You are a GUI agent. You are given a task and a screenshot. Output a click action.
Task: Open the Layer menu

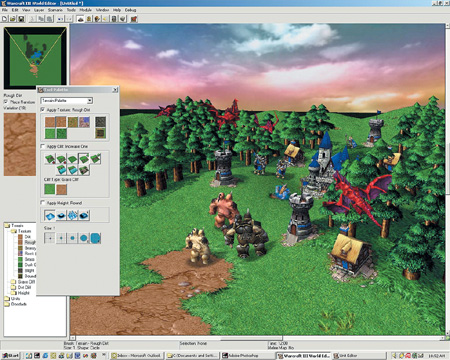pos(39,10)
